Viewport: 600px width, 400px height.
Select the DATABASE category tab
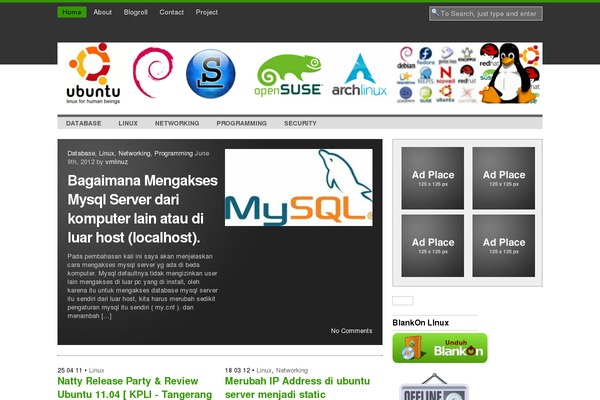83,123
